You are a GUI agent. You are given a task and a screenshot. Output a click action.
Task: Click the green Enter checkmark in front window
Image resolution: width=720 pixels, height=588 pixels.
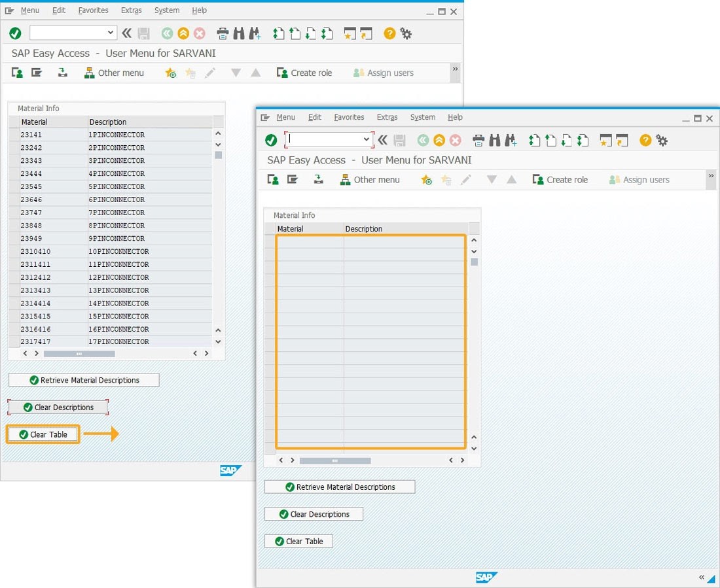point(271,140)
